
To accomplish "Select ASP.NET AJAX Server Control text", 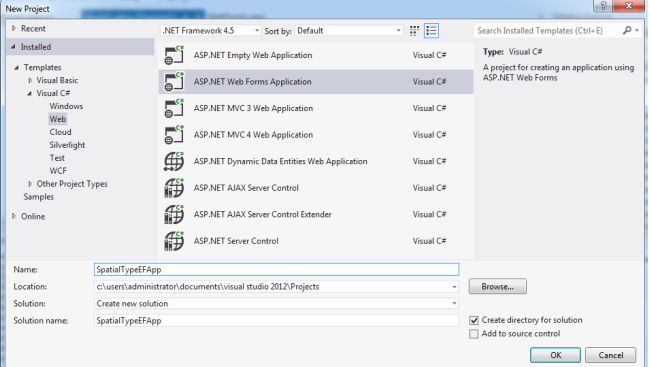I will (246, 188).
